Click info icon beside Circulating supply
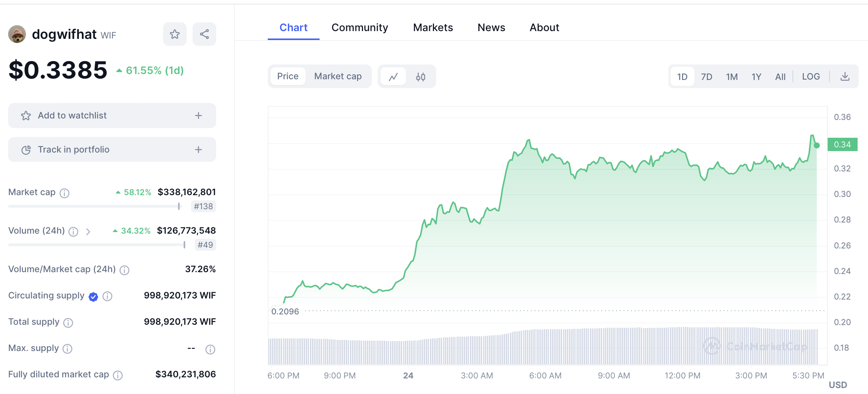This screenshot has height=394, width=868. pos(107,296)
